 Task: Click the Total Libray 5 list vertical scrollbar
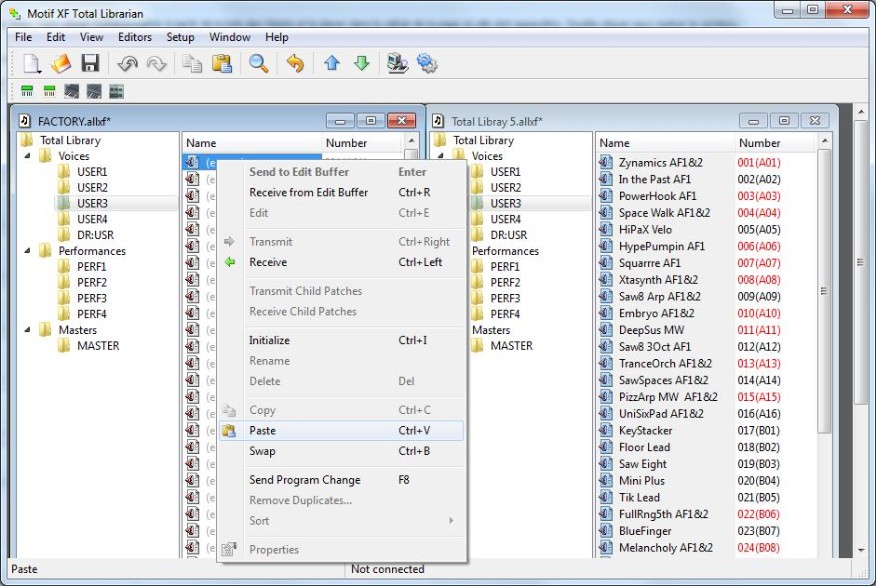pyautogui.click(x=825, y=290)
